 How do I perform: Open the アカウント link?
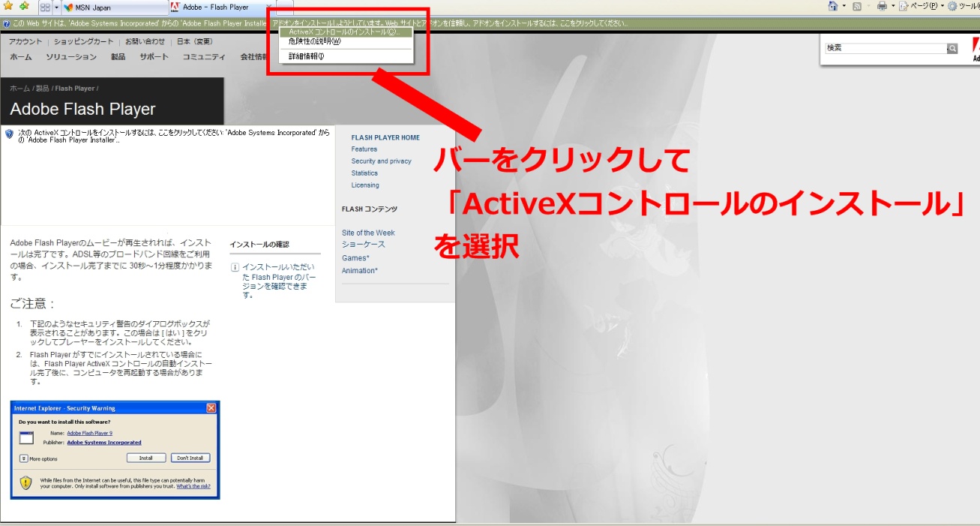point(25,41)
